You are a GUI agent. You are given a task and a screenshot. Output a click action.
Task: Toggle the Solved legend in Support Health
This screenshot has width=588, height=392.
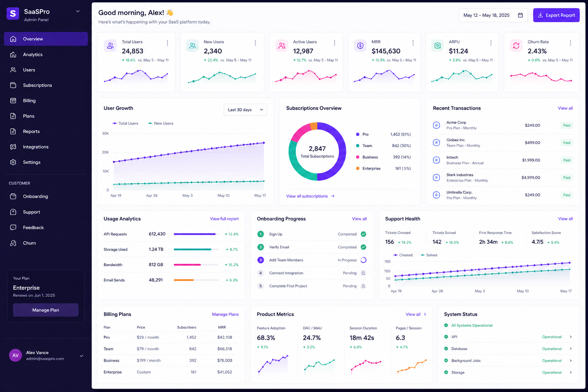[429, 255]
